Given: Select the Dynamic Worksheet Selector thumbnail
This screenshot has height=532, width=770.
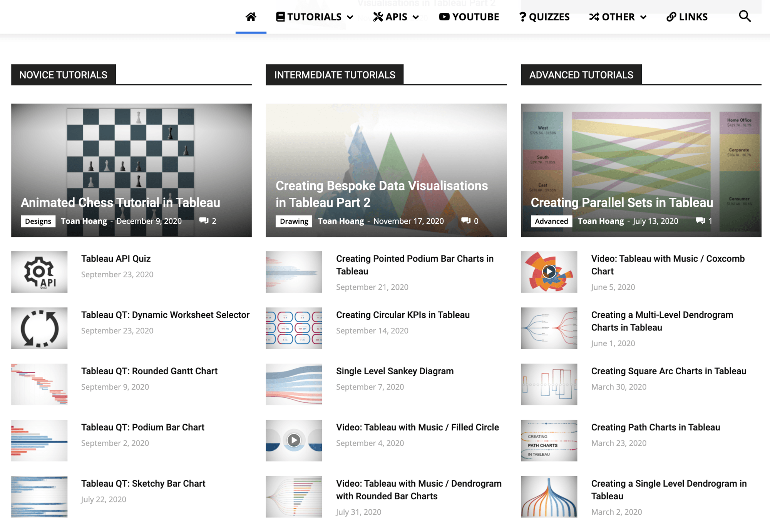Looking at the screenshot, I should [39, 328].
